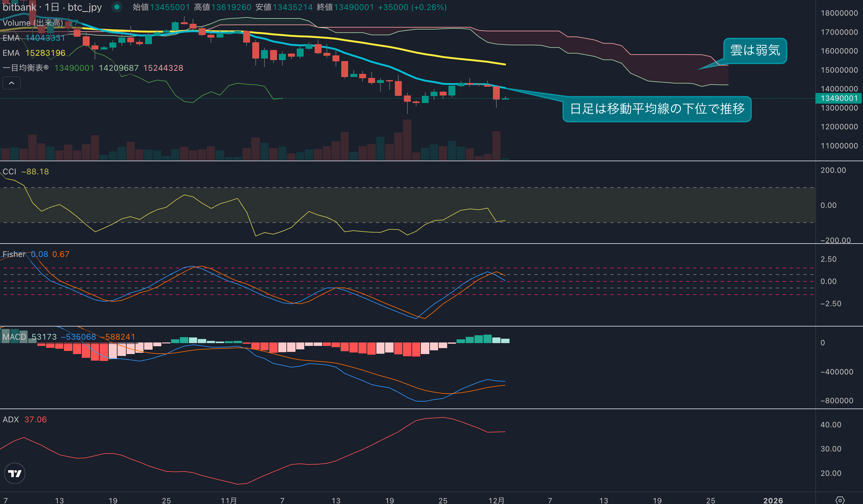Select the ADX indicator legend

(11, 419)
